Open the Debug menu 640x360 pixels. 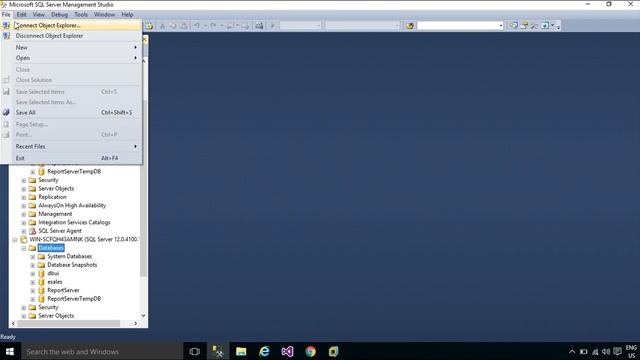(x=59, y=14)
